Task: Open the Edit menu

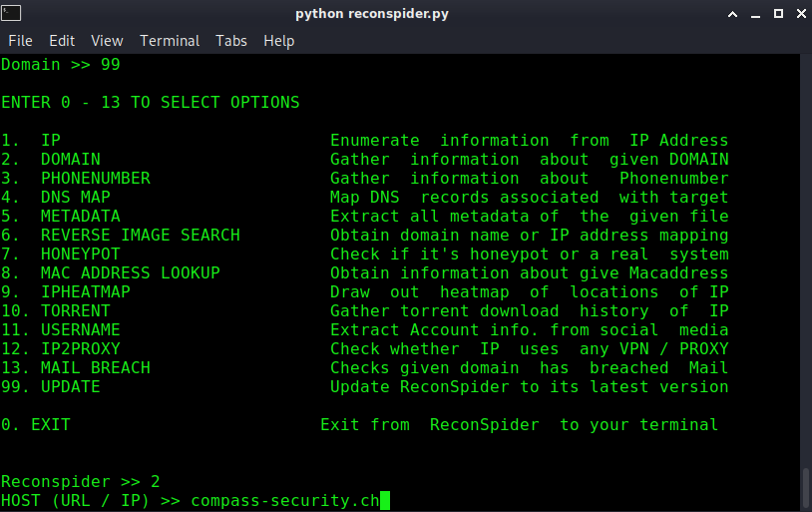Action: pos(62,41)
